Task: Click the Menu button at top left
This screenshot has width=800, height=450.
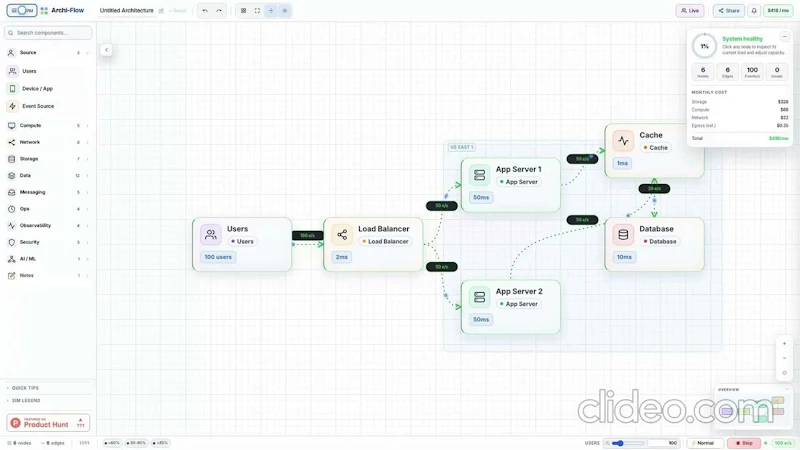Action: (x=21, y=10)
